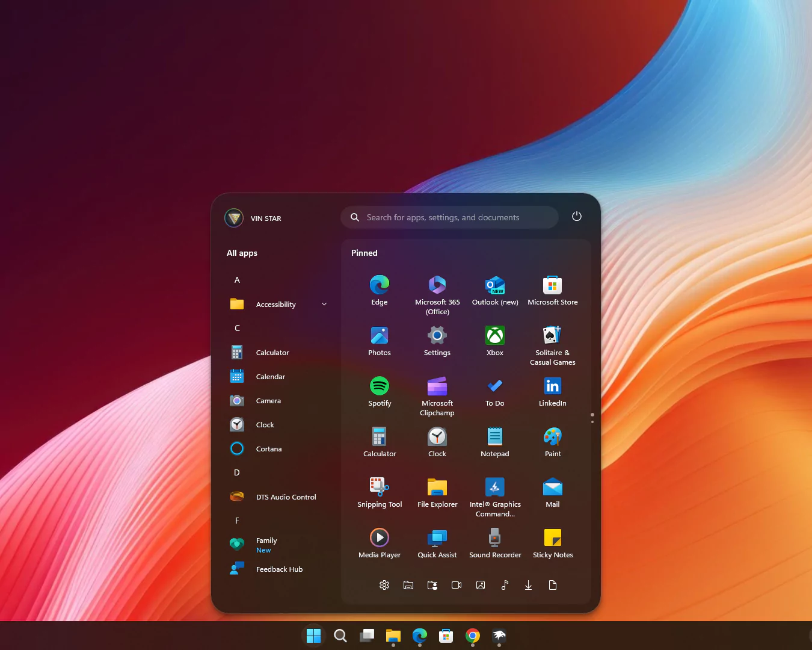Click the Windows Start button on taskbar
This screenshot has width=812, height=650.
(313, 636)
